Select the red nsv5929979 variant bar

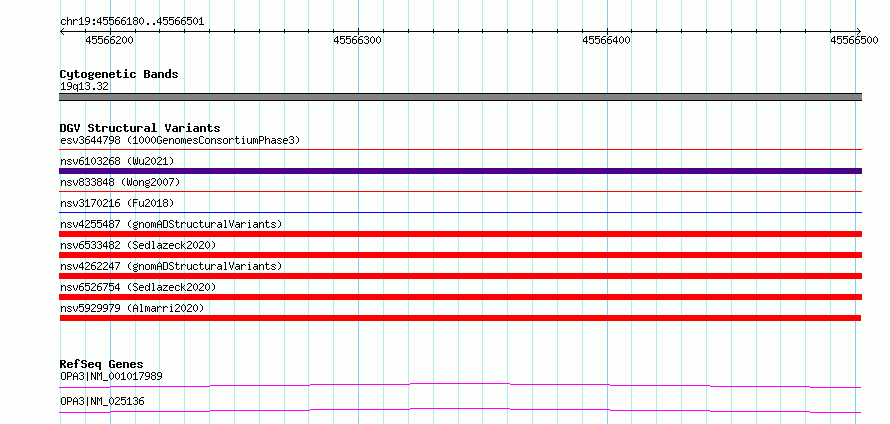pos(460,318)
